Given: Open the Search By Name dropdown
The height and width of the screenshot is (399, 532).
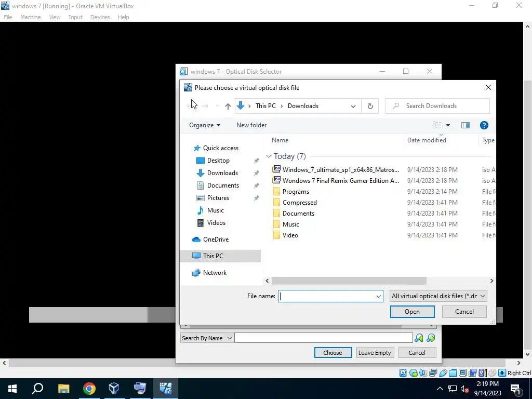Looking at the screenshot, I should tap(207, 338).
